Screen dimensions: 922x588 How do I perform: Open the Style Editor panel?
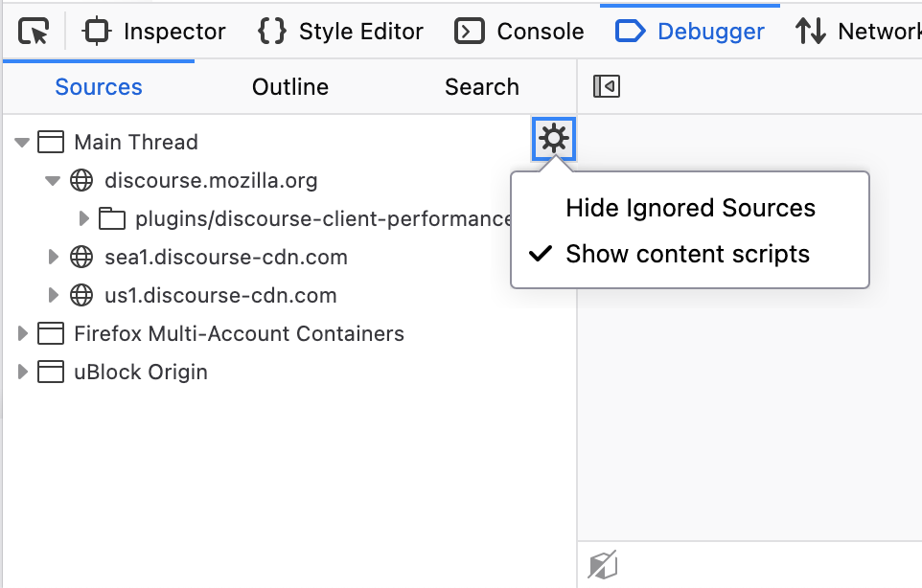341,32
